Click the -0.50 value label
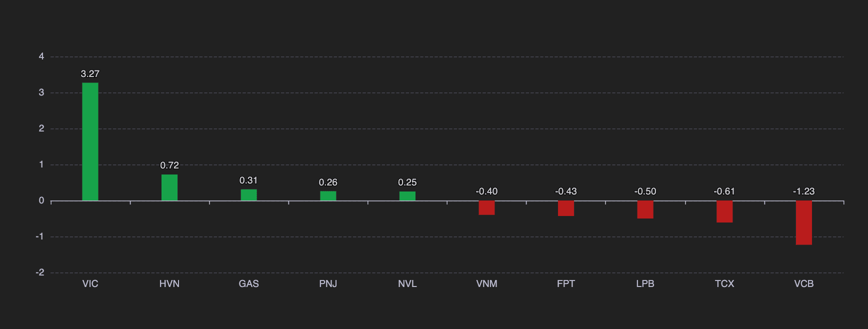Image resolution: width=868 pixels, height=329 pixels. 645,191
